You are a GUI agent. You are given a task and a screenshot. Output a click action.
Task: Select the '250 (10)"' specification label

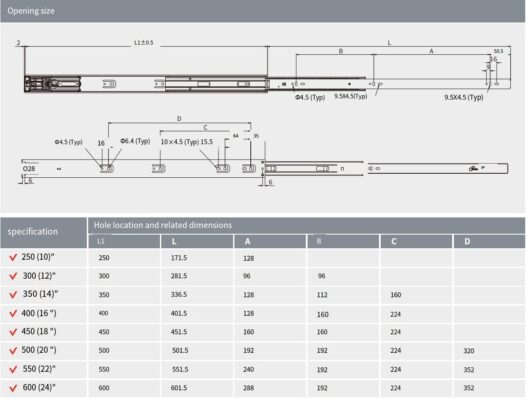click(x=38, y=257)
